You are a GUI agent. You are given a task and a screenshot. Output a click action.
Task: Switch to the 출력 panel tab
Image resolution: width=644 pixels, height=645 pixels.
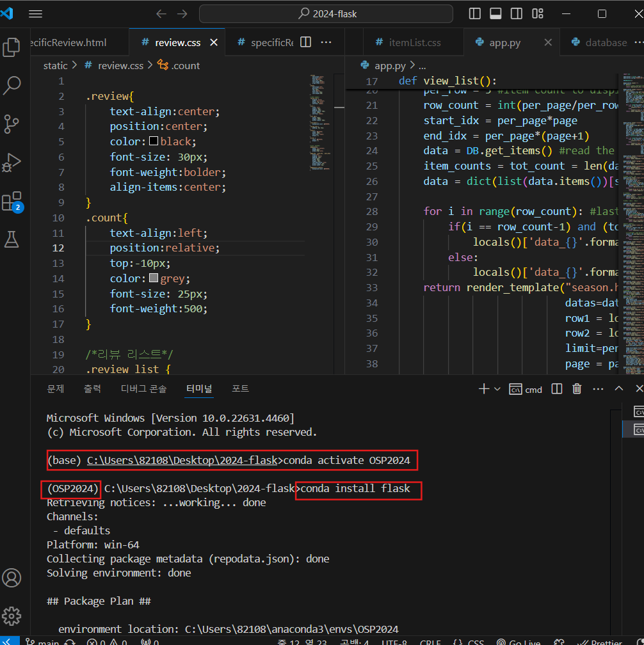click(92, 389)
